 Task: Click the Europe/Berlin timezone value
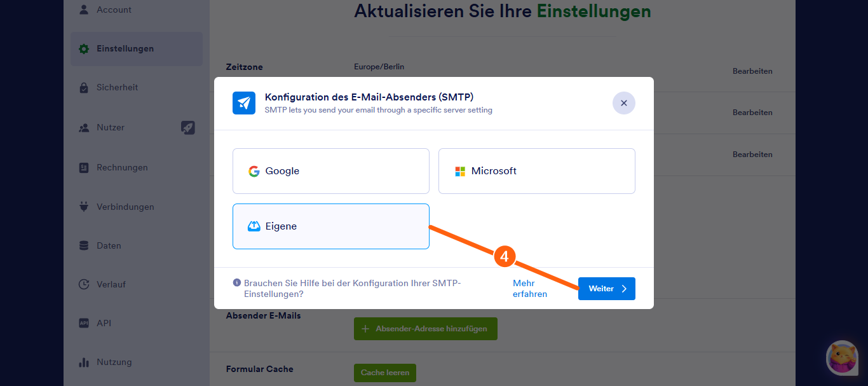click(x=379, y=67)
